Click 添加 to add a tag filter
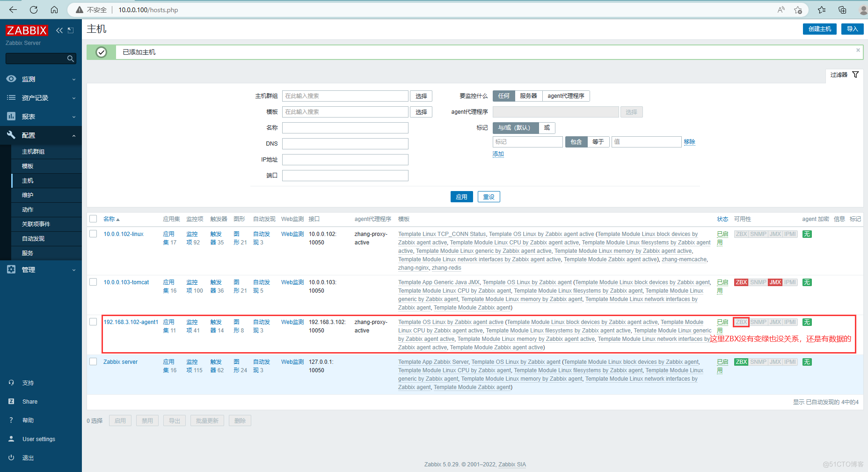 [498, 154]
